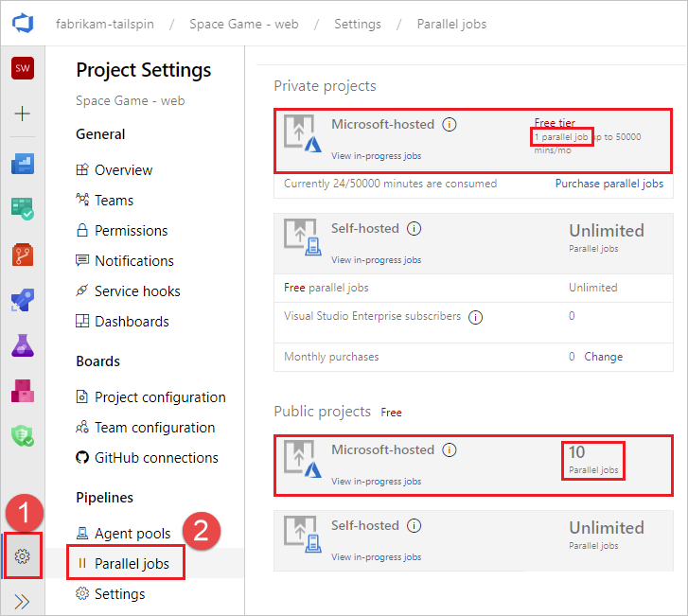Click the Azure DevOps logo icon
Viewport: 688px width, 616px height.
point(23,24)
